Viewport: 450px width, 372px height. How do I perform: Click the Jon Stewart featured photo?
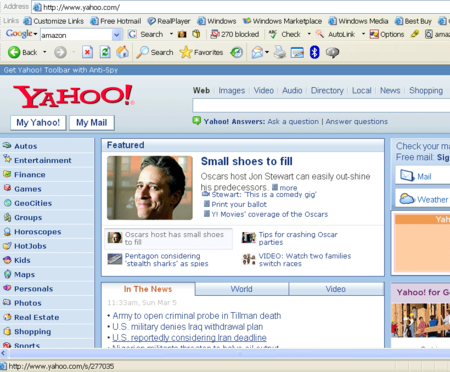coord(150,188)
